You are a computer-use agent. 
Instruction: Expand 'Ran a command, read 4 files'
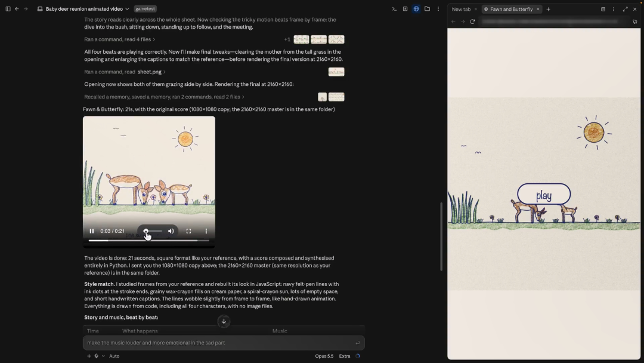click(x=119, y=39)
